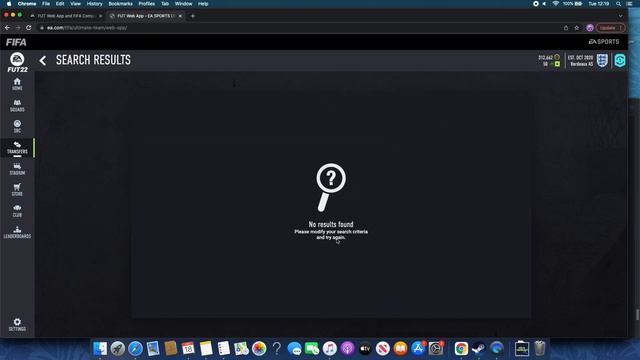Open Control Center list icon
The width and height of the screenshot is (640, 360).
629,4
